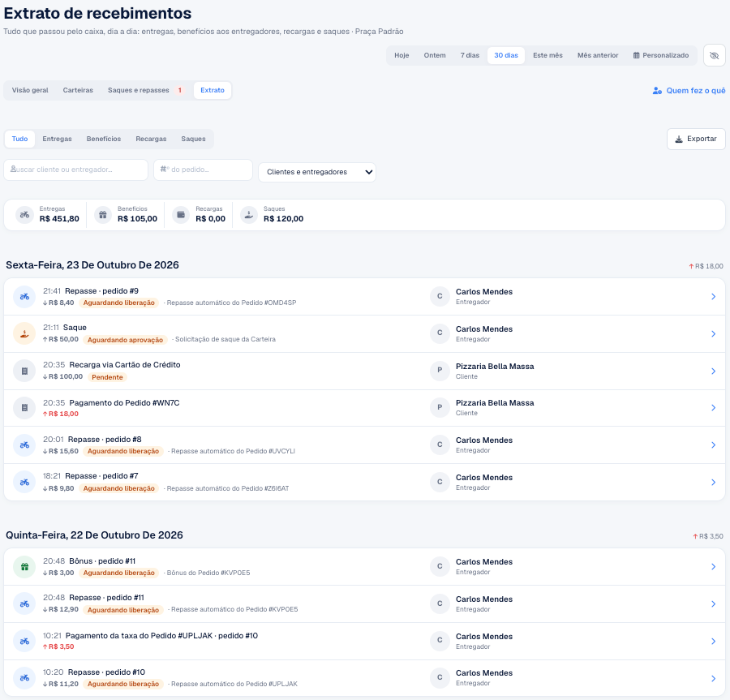Expand the Bônus pedido #11 row chevron
Image resolution: width=730 pixels, height=700 pixels.
713,566
